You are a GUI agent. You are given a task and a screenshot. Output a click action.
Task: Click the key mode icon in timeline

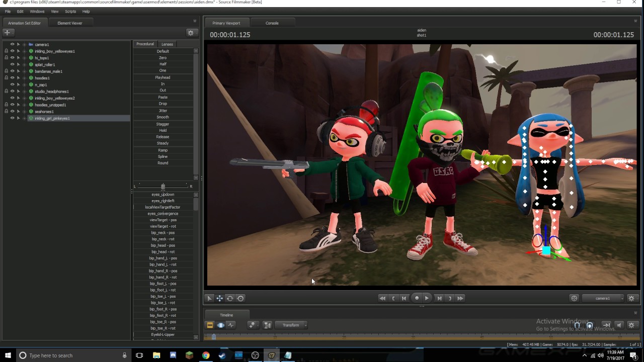click(x=253, y=325)
